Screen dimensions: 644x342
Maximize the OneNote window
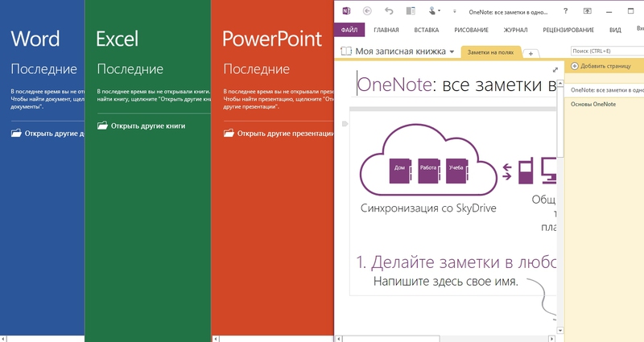(x=630, y=11)
